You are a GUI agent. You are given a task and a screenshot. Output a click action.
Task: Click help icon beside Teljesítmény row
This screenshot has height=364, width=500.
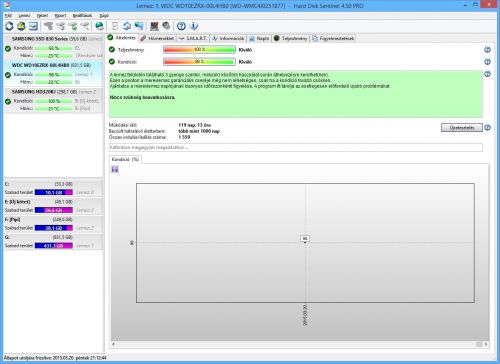tap(487, 50)
